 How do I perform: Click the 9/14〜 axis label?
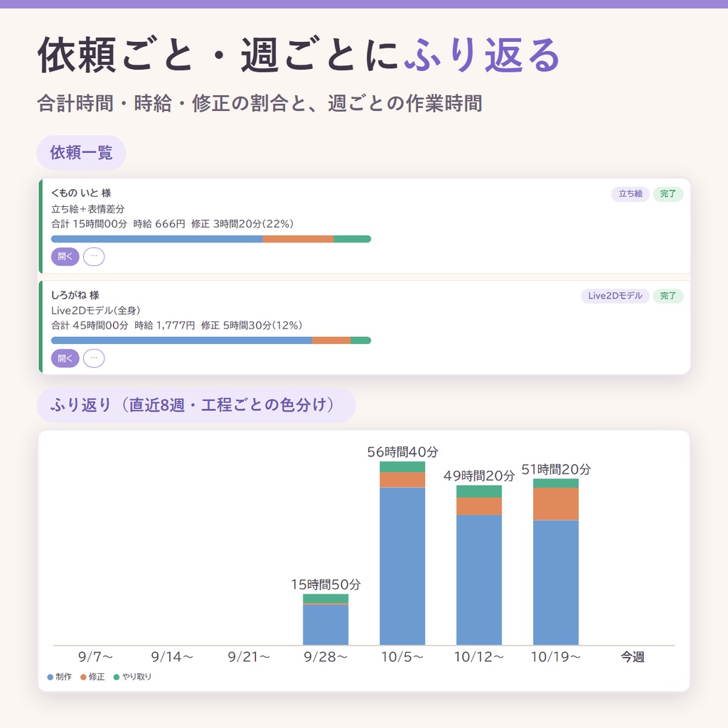[x=172, y=657]
